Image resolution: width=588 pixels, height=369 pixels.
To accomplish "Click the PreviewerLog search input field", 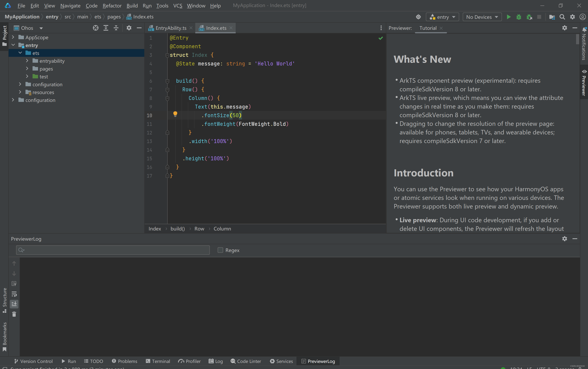I will pos(115,250).
